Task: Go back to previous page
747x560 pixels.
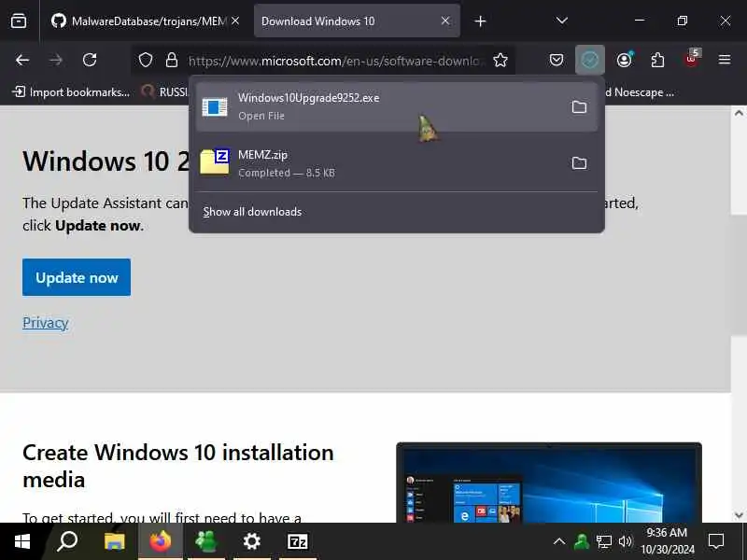Action: pos(22,60)
